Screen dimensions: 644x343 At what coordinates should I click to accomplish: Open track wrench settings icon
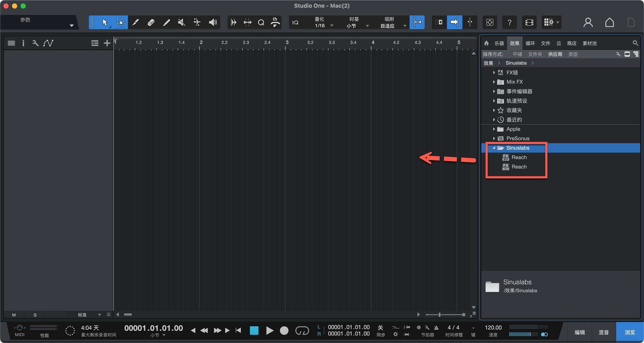click(x=35, y=43)
